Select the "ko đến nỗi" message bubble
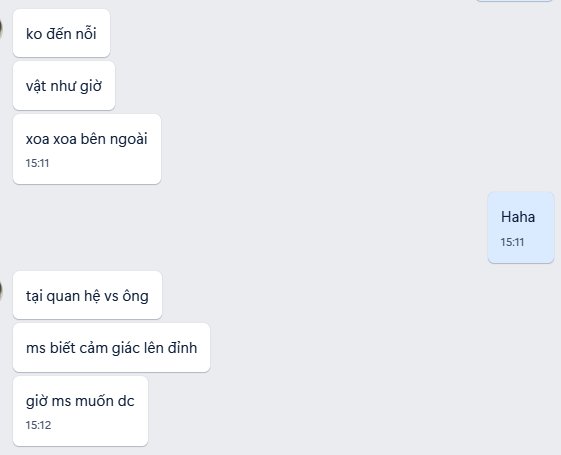This screenshot has width=561, height=455. tap(61, 33)
